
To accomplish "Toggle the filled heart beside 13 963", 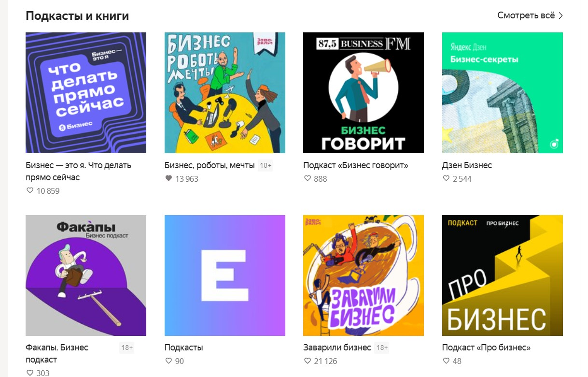I will [x=168, y=179].
